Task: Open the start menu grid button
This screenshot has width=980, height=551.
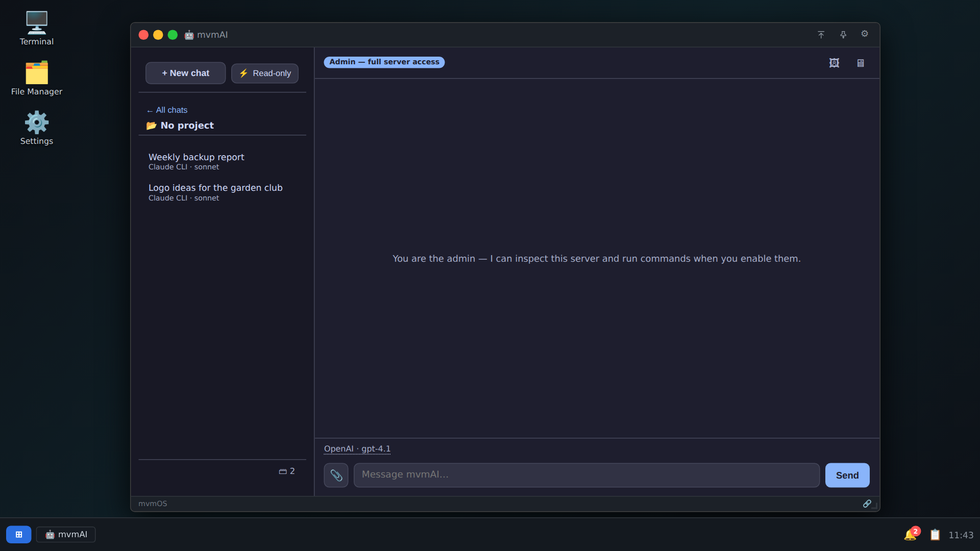Action: click(19, 535)
